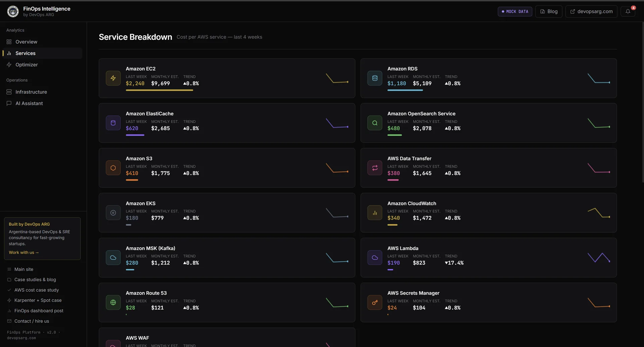Viewport: 644px width, 347px height.
Task: Click Amazon Route 53 monthly estimate $121
Action: pyautogui.click(x=157, y=308)
